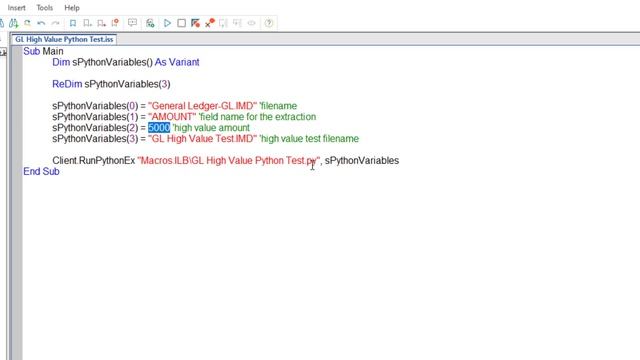Click the Redo arrow icon
640x360 pixels.
coord(55,23)
